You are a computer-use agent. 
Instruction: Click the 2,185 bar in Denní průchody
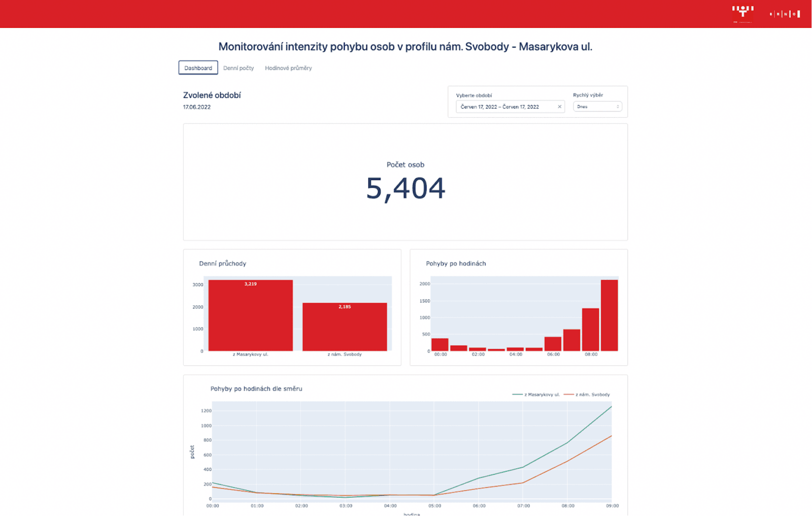pos(345,327)
